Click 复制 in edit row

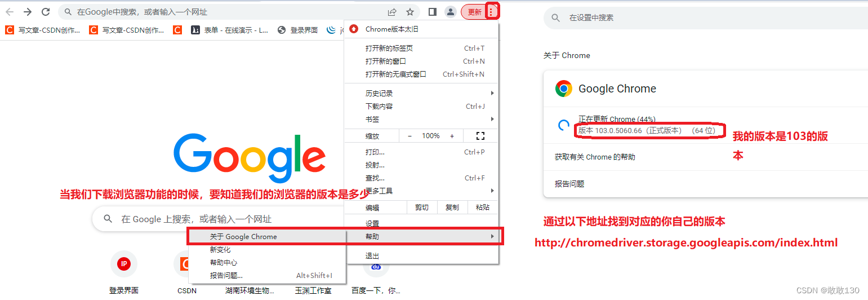(x=452, y=208)
